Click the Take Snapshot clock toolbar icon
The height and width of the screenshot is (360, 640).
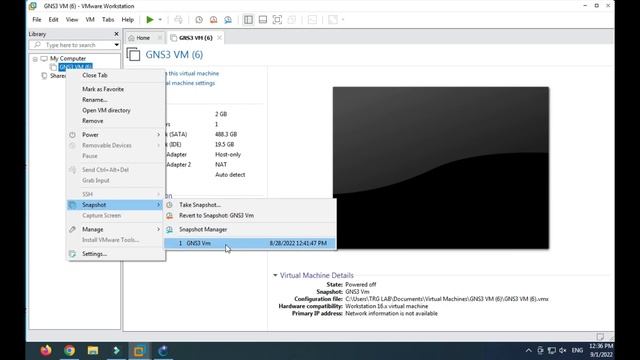pos(199,20)
